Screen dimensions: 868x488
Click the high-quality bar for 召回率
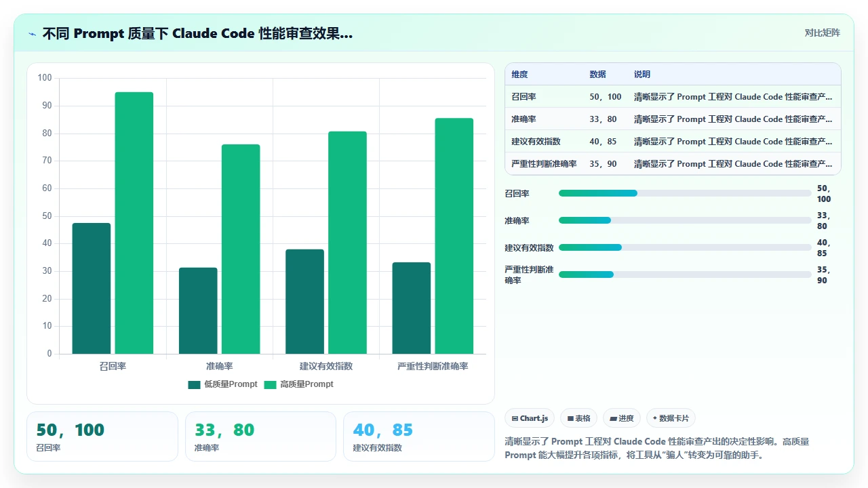tap(134, 223)
